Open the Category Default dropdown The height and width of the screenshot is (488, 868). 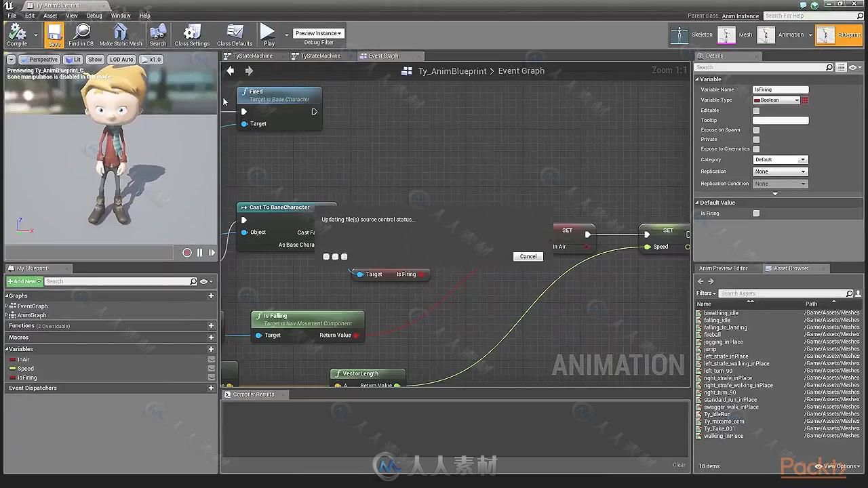pyautogui.click(x=780, y=160)
